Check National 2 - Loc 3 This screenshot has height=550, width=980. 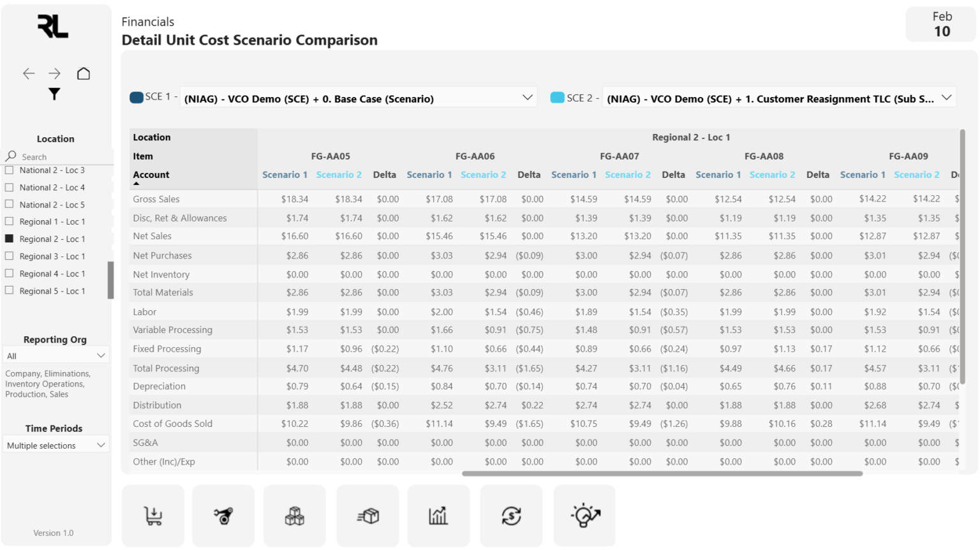point(10,170)
